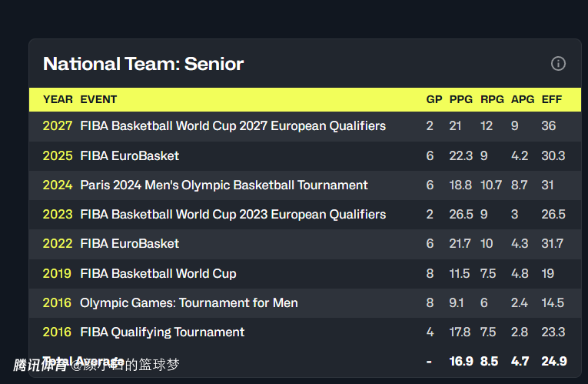Click the Total Average 24.9 EFF value
Viewport: 588px width, 384px height.
(x=554, y=362)
